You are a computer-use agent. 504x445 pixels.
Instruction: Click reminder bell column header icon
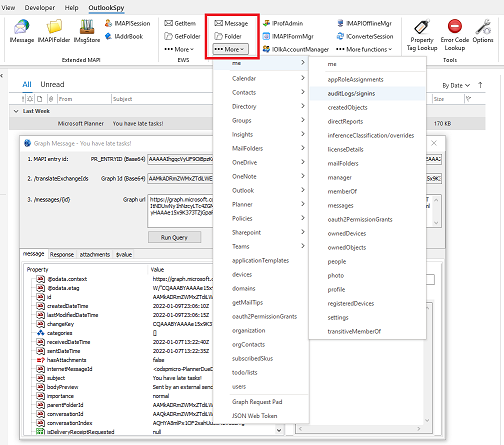pyautogui.click(x=30, y=99)
